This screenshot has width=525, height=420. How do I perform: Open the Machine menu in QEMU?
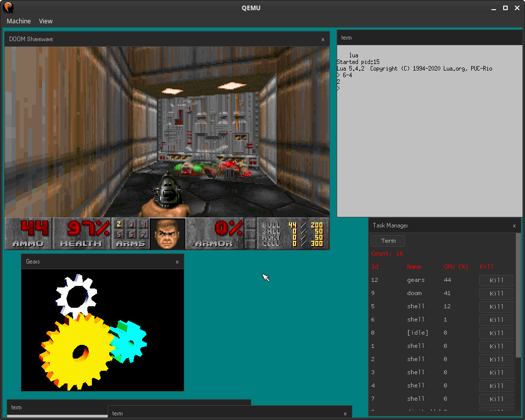(19, 21)
